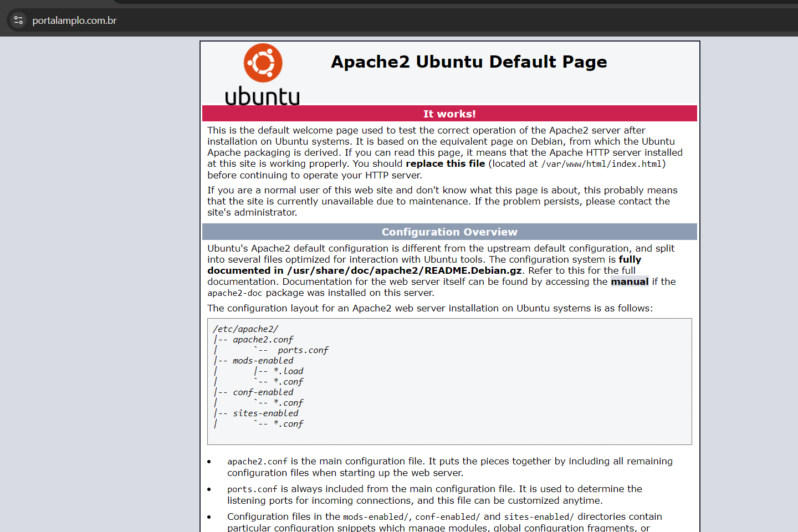Click the /etc/apache2/ root line in the tree
The height and width of the screenshot is (532, 798).
[x=245, y=329]
